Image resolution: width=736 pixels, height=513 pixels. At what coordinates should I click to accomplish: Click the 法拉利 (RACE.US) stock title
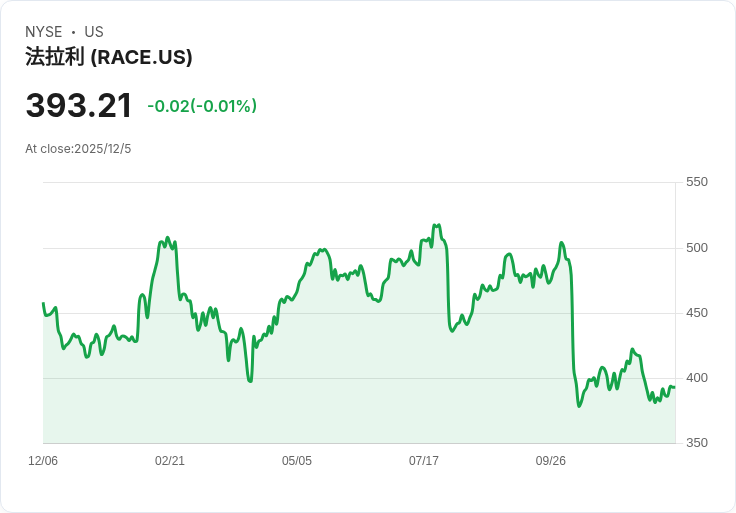tap(109, 57)
